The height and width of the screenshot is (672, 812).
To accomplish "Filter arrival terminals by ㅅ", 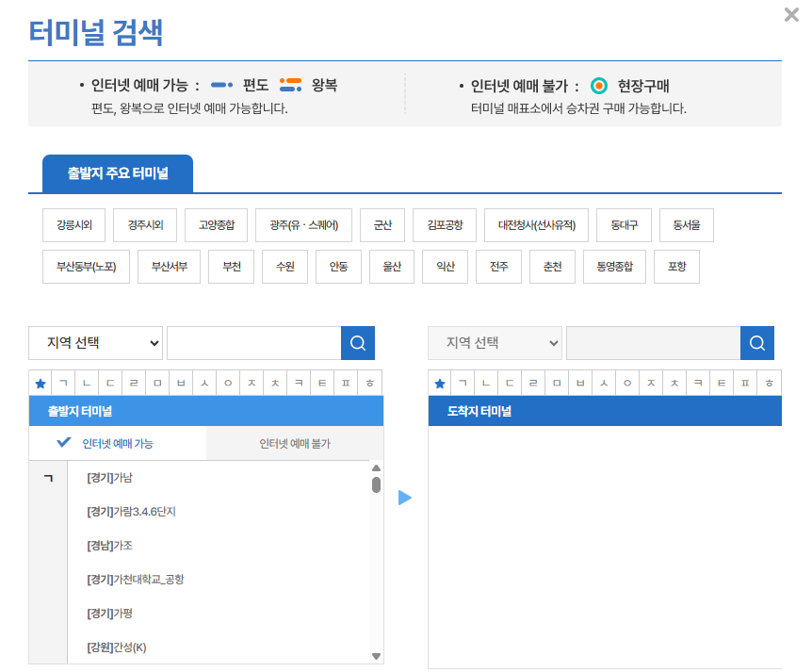I will [604, 384].
